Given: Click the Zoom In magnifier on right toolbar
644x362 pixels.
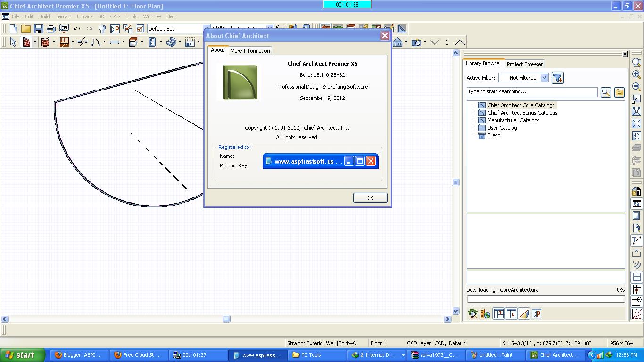Looking at the screenshot, I should pyautogui.click(x=636, y=74).
